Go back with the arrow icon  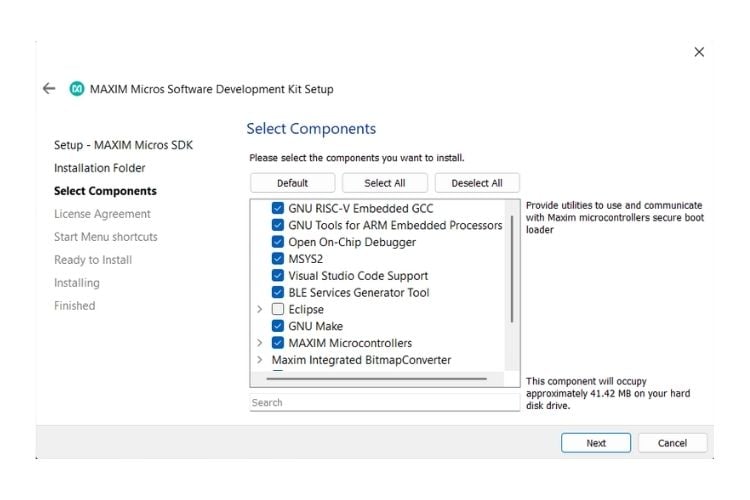49,89
